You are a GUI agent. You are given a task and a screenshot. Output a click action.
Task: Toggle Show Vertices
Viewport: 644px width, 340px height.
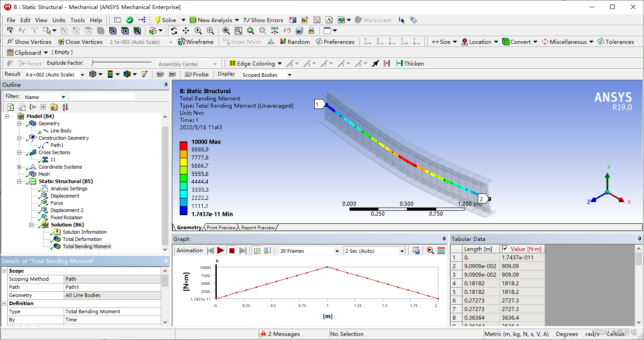coord(28,42)
